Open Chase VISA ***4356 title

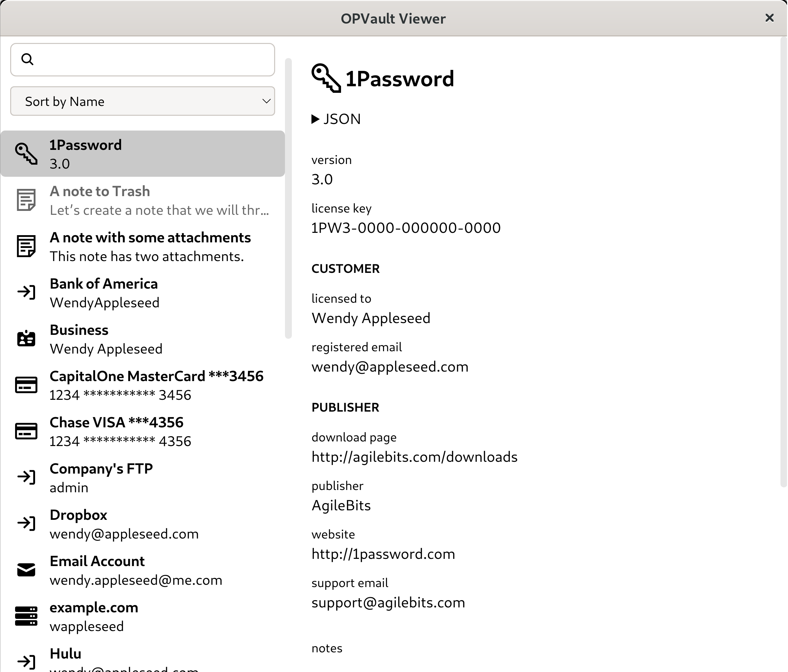pos(116,422)
